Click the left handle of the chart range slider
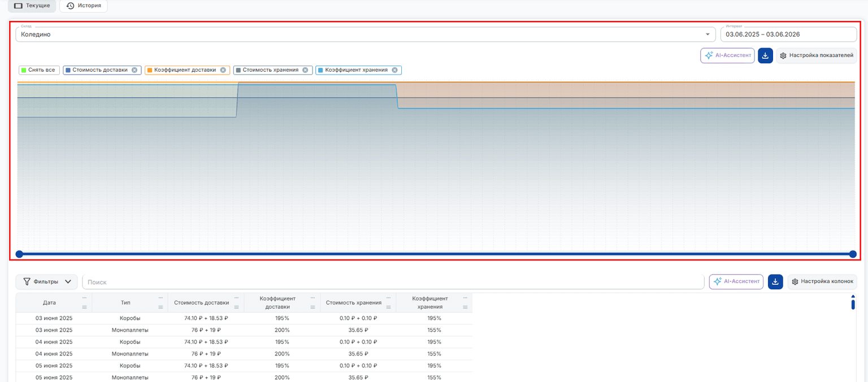Viewport: 868px width, 382px height. click(x=19, y=254)
